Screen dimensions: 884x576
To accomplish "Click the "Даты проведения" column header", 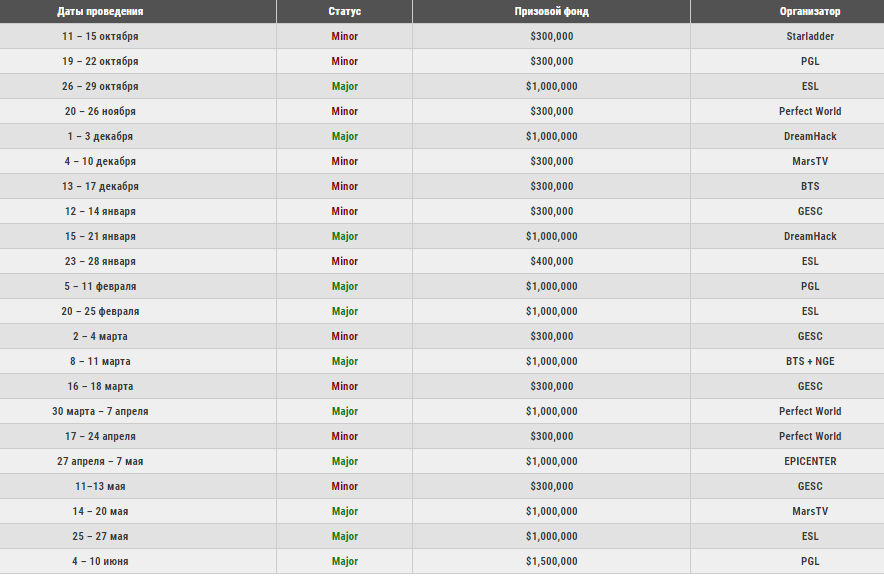I will click(100, 11).
